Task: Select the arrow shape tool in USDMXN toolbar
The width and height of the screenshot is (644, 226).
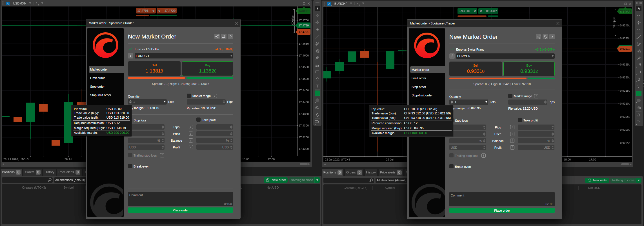Action: click(x=317, y=79)
